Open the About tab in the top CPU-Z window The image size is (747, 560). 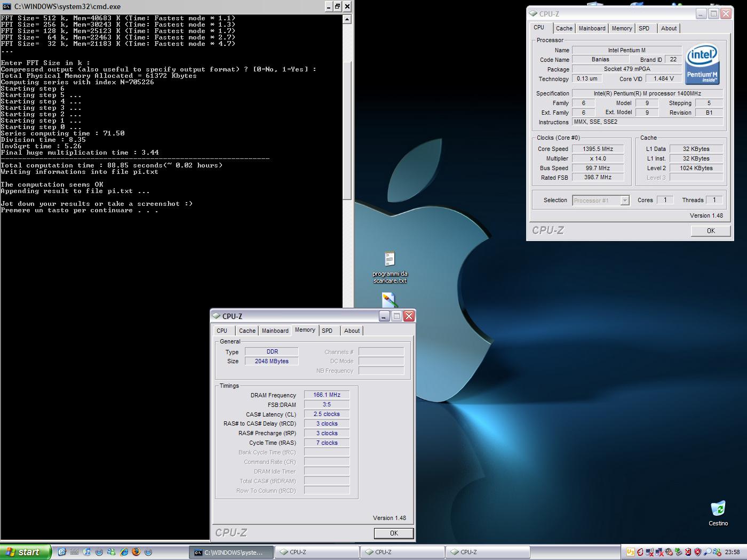tap(669, 28)
